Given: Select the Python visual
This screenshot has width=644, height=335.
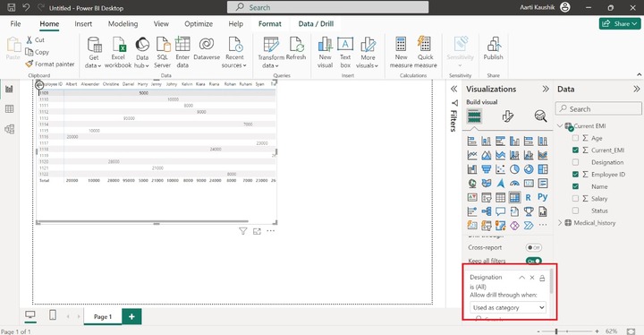Looking at the screenshot, I should pyautogui.click(x=543, y=197).
